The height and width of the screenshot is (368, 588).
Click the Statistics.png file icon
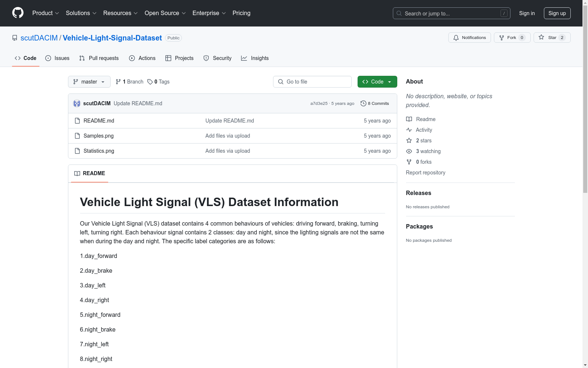[77, 151]
